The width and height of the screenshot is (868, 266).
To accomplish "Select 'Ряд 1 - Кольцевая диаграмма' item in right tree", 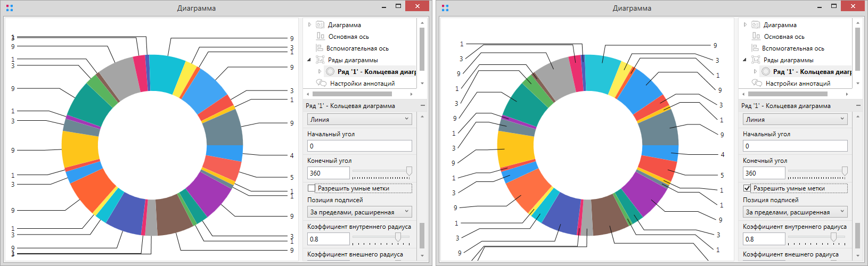I will (x=812, y=71).
